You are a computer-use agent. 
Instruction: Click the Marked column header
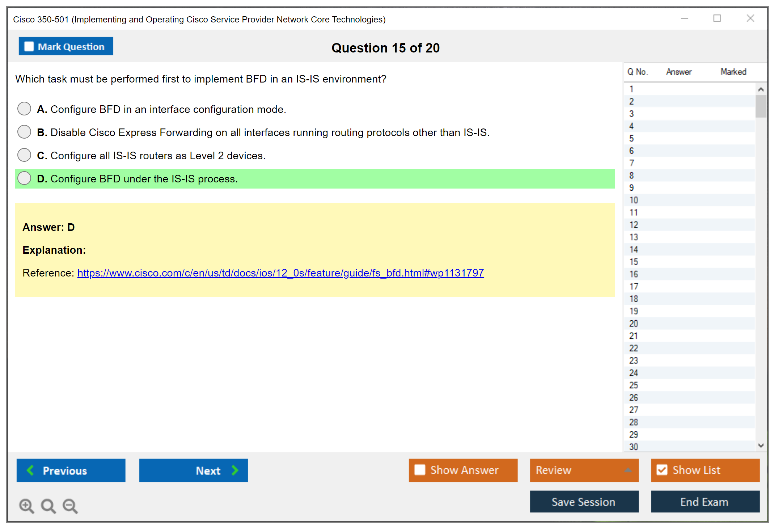point(733,72)
